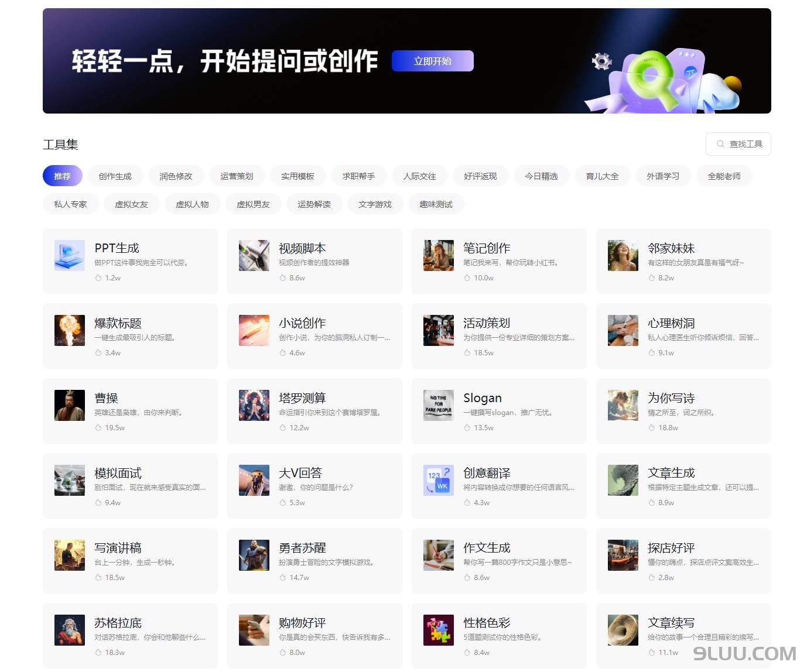Open the 购物好评 phone thumbnail
Viewport: 807px width, 672px height.
254,630
